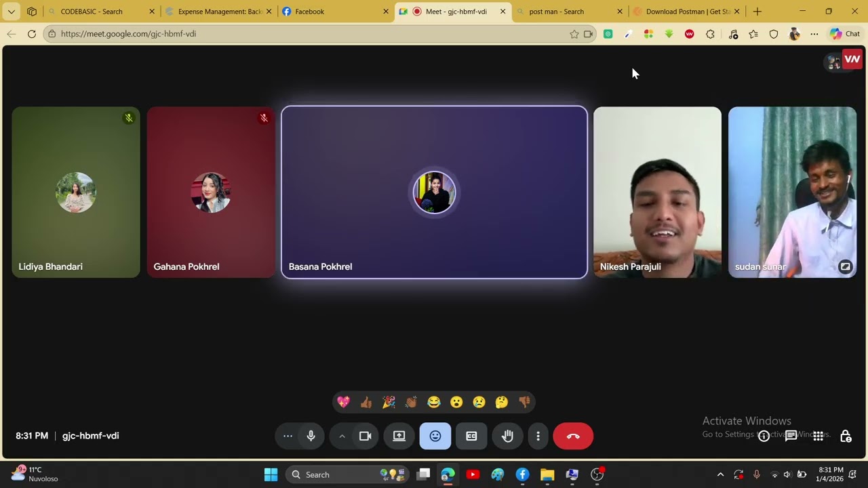Open the Copilot Chat button
The width and height of the screenshot is (868, 488).
(x=844, y=34)
